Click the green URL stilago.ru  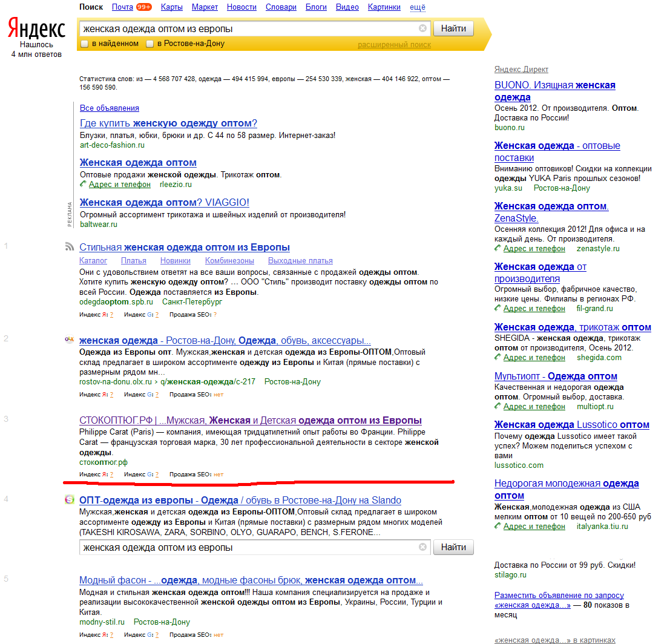click(510, 575)
